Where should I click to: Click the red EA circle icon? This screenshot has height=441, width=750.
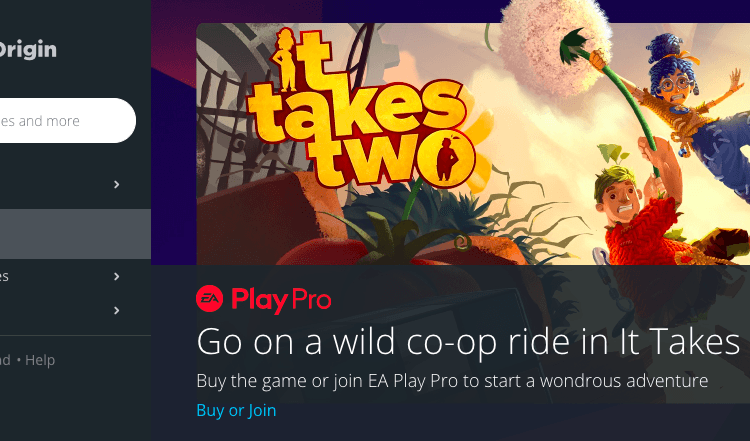(x=209, y=298)
